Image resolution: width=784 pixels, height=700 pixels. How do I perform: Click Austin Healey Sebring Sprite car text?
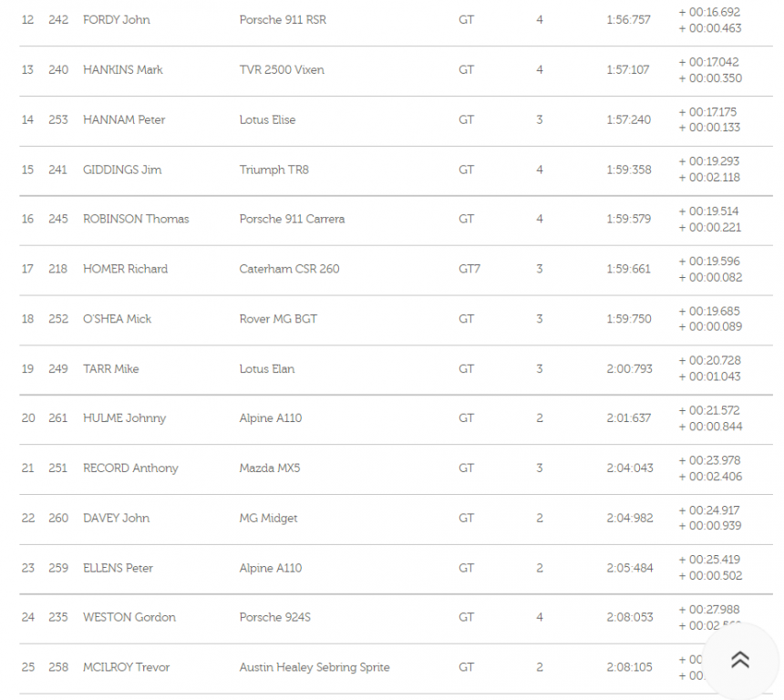(x=315, y=668)
